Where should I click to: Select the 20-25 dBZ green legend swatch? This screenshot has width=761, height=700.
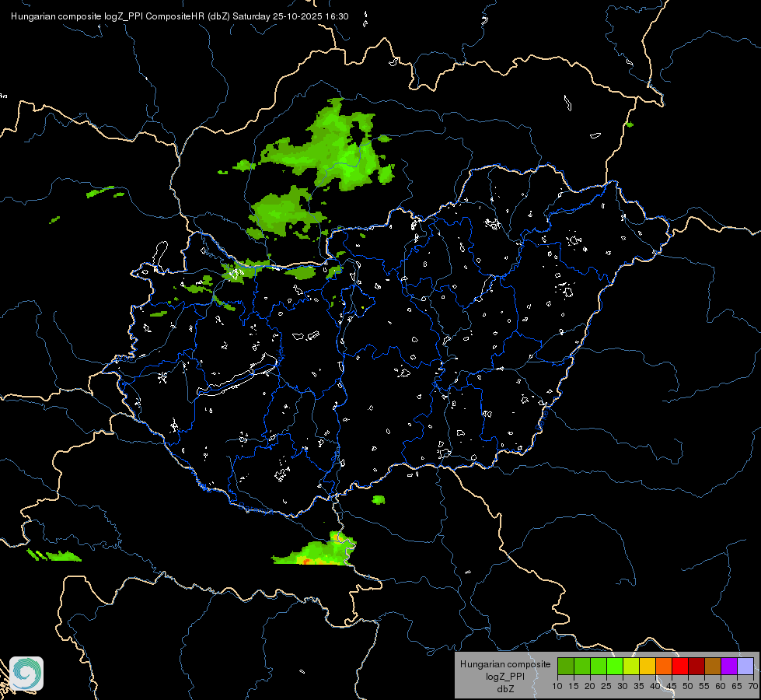click(599, 667)
